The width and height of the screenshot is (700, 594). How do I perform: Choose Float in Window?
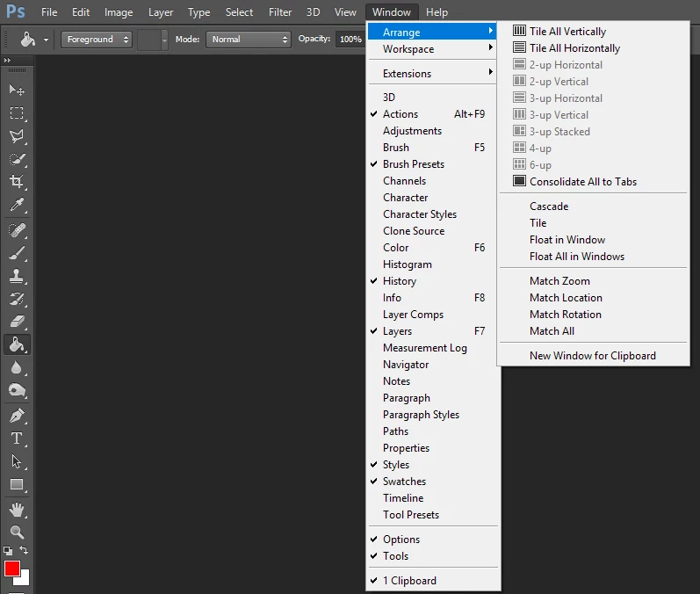click(593, 240)
